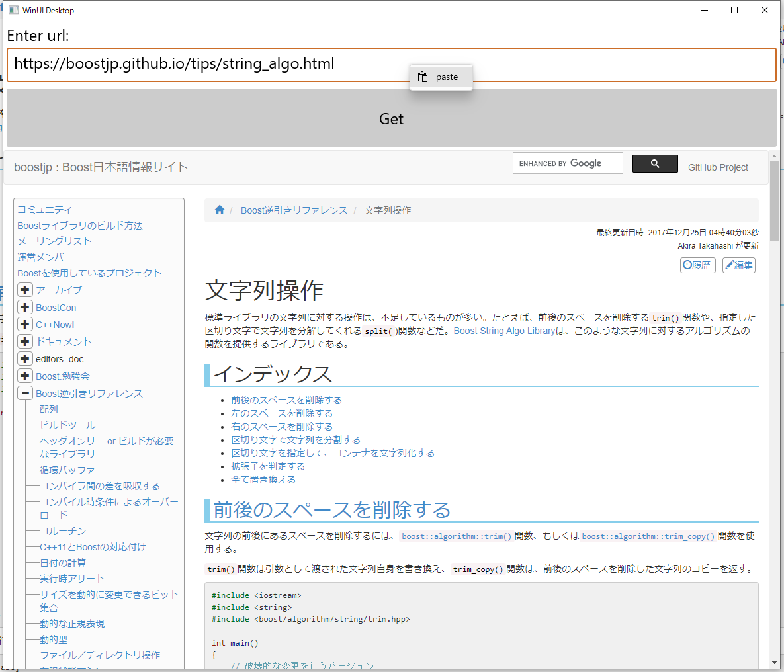784x672 pixels.
Task: Open コンパイル時条件によるオーバーロード tree item
Action: 109,508
